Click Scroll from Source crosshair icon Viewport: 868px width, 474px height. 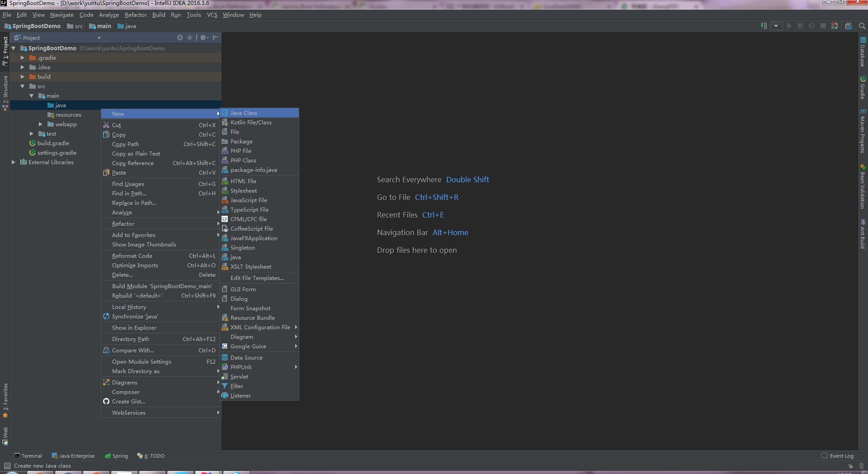pyautogui.click(x=180, y=38)
